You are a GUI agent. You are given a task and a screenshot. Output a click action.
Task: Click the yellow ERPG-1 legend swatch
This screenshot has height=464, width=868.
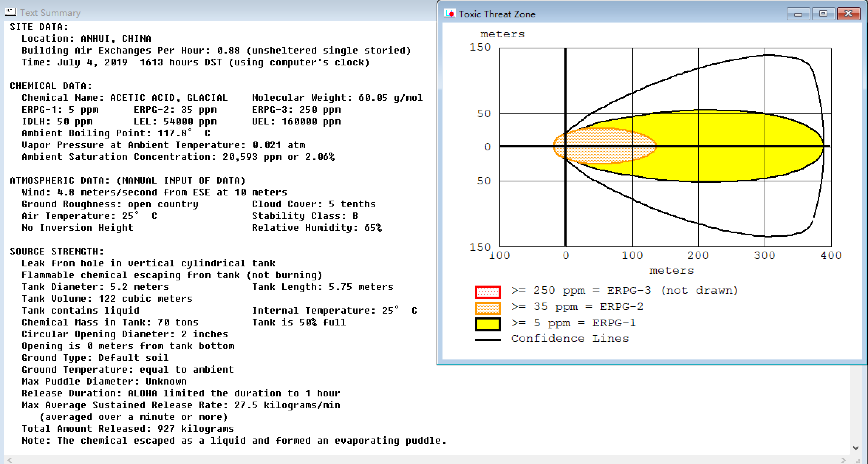[488, 324]
